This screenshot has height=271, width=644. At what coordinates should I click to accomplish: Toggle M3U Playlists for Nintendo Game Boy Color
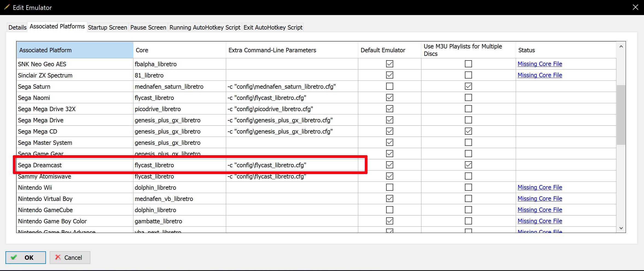pyautogui.click(x=468, y=221)
